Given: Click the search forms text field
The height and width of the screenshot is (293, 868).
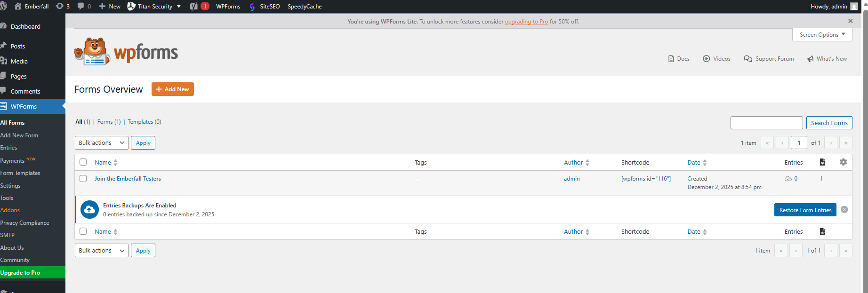Looking at the screenshot, I should point(766,123).
